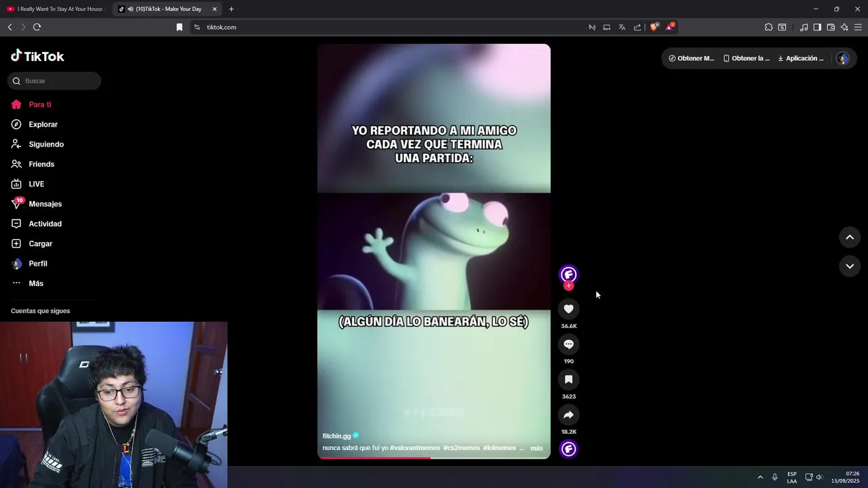
Task: Click the Obtener la ... phone button
Action: pos(747,58)
